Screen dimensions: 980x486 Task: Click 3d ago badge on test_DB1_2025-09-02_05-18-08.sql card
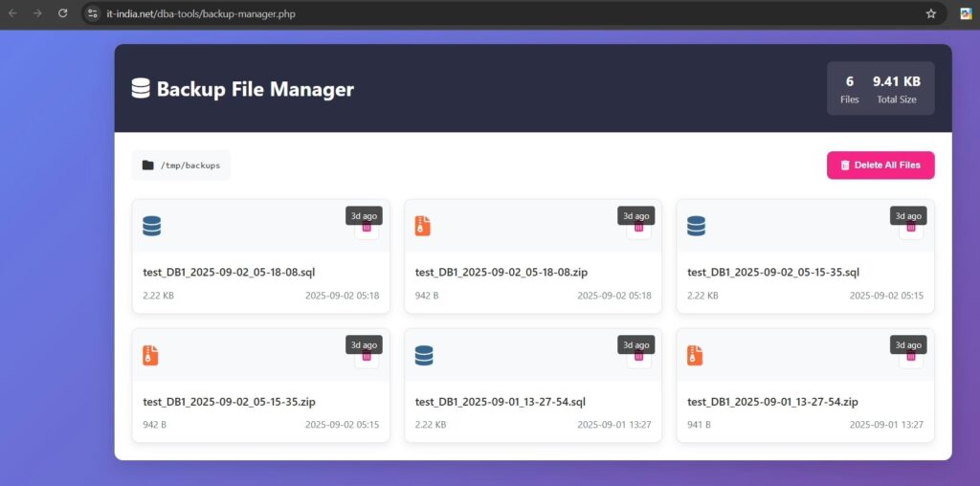[364, 215]
